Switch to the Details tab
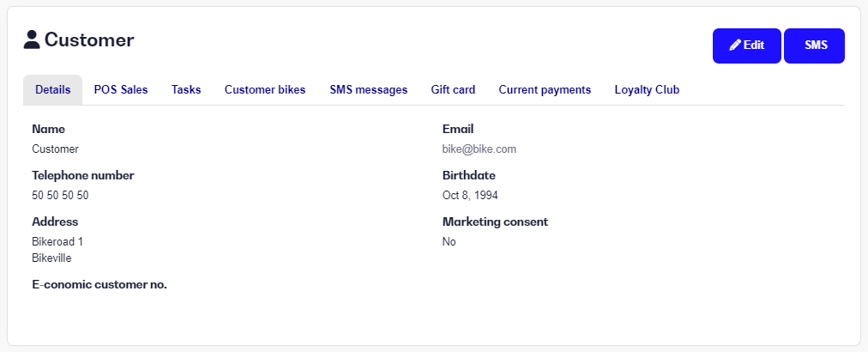Image resolution: width=868 pixels, height=352 pixels. click(52, 90)
